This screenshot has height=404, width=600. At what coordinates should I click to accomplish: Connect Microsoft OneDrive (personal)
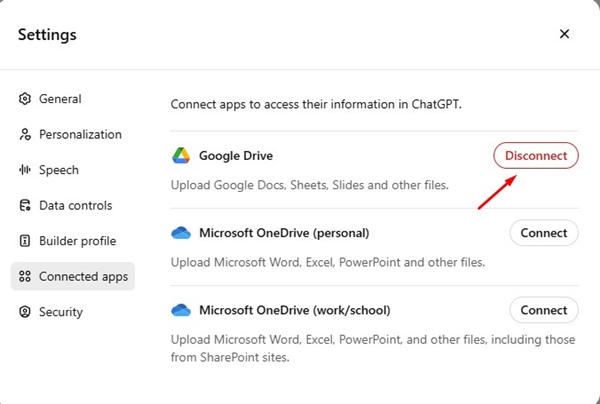(544, 233)
